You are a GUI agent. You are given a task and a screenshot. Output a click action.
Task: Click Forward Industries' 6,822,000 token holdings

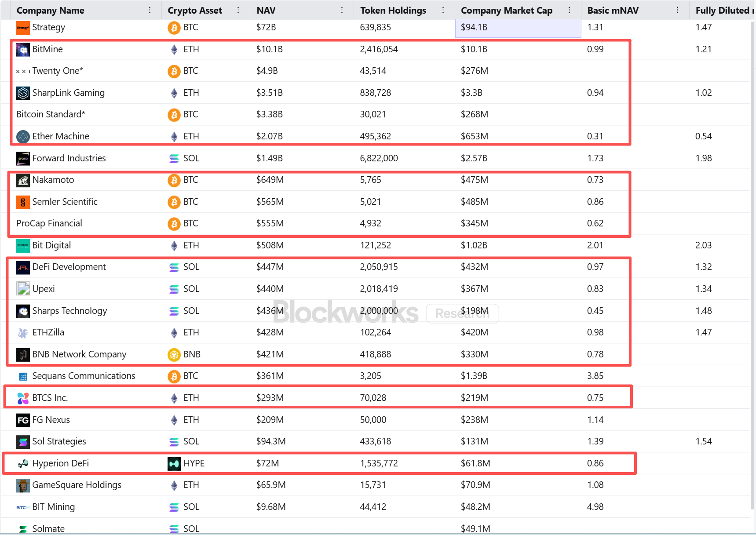coord(379,158)
